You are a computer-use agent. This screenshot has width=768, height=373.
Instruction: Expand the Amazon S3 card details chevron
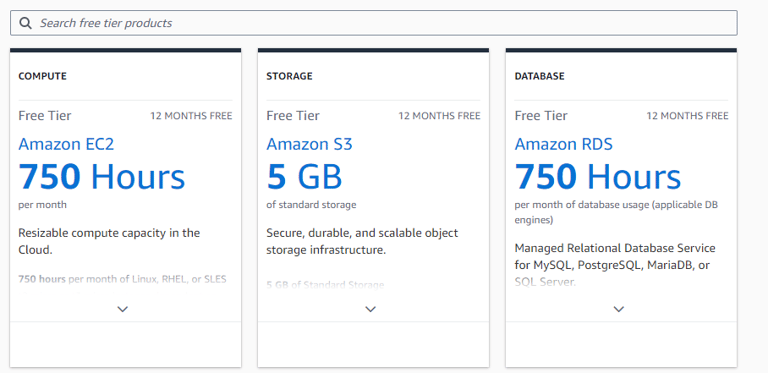coord(371,309)
